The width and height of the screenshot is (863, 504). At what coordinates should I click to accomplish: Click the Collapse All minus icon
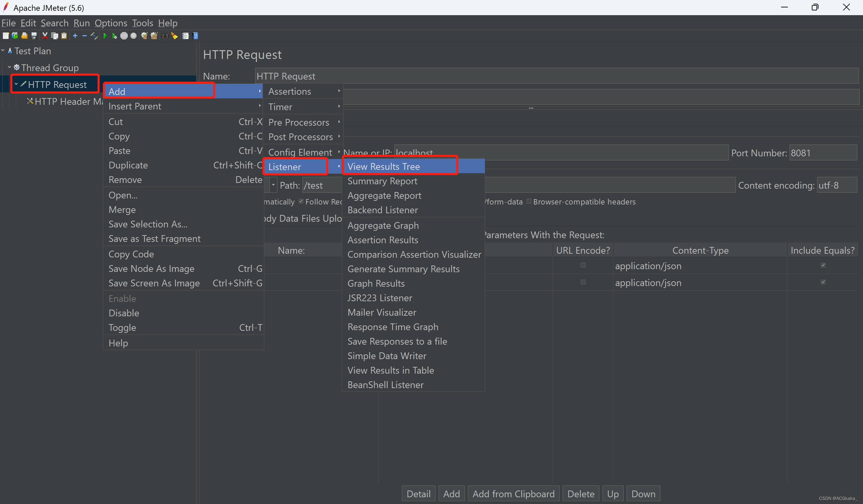click(85, 36)
